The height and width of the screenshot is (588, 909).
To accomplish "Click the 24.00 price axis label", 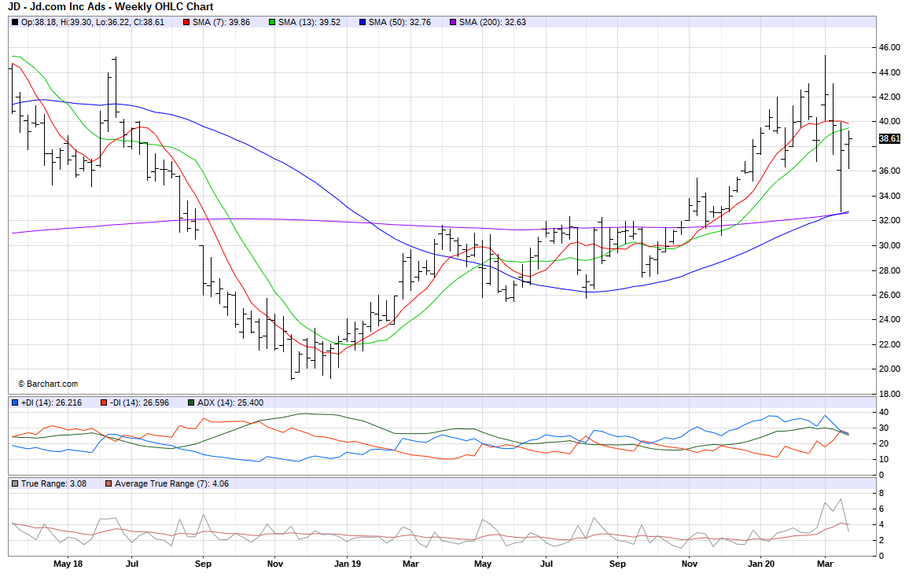I will click(x=890, y=319).
